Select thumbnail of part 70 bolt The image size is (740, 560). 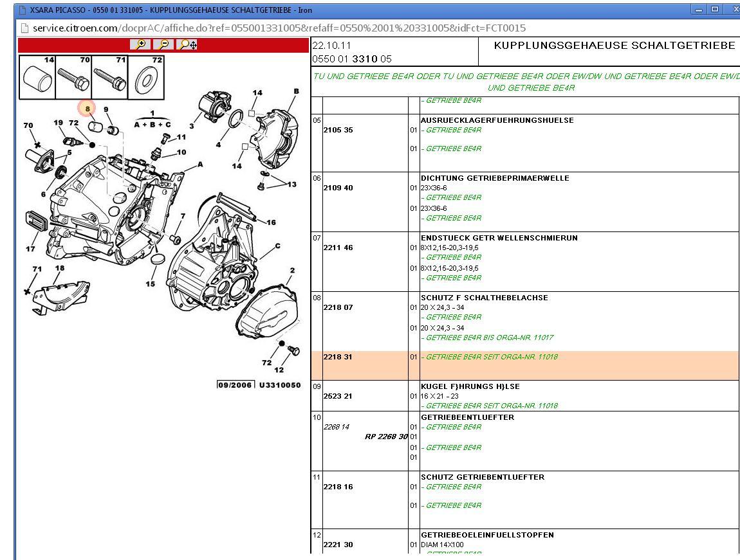pos(73,77)
